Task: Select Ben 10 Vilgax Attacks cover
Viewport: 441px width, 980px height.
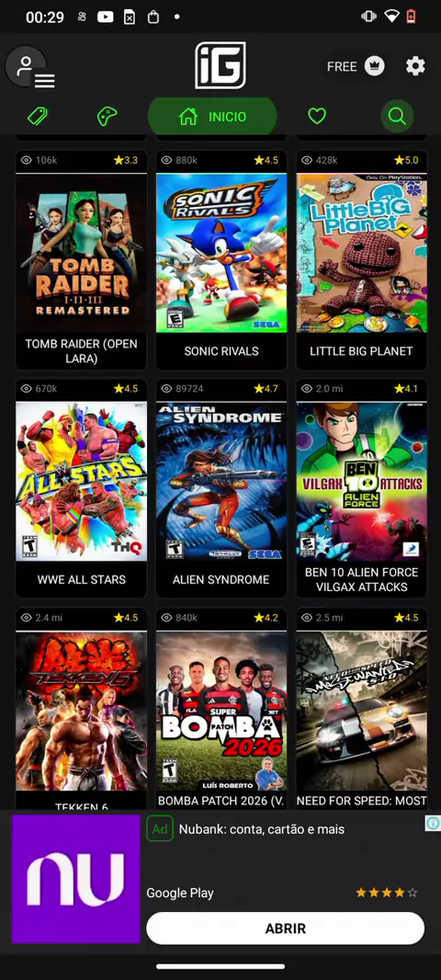Action: point(362,481)
